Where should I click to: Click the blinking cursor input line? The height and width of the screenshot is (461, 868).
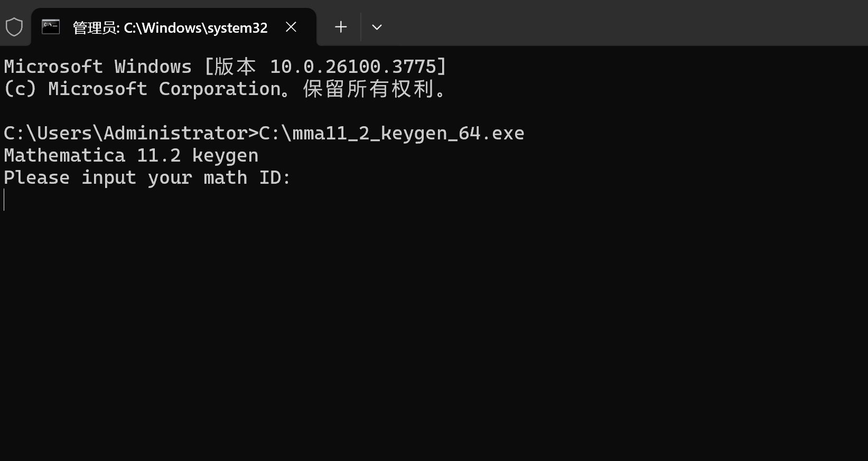coord(4,200)
